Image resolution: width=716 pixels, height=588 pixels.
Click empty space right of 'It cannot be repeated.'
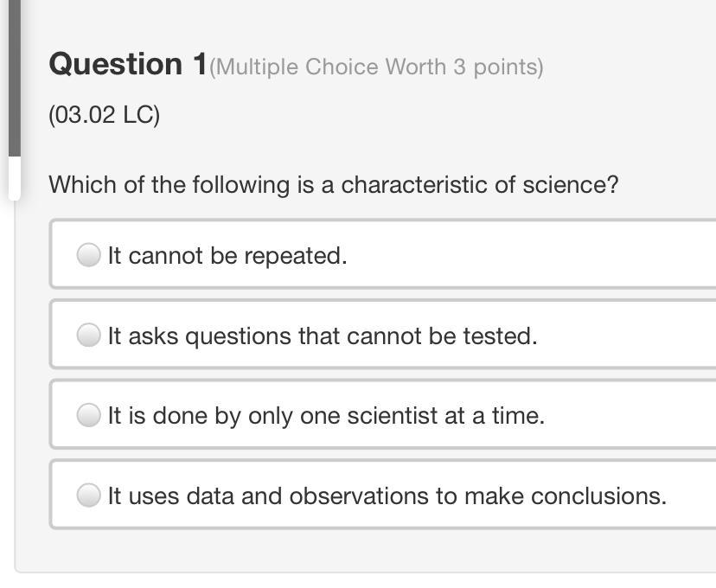[x=536, y=255]
